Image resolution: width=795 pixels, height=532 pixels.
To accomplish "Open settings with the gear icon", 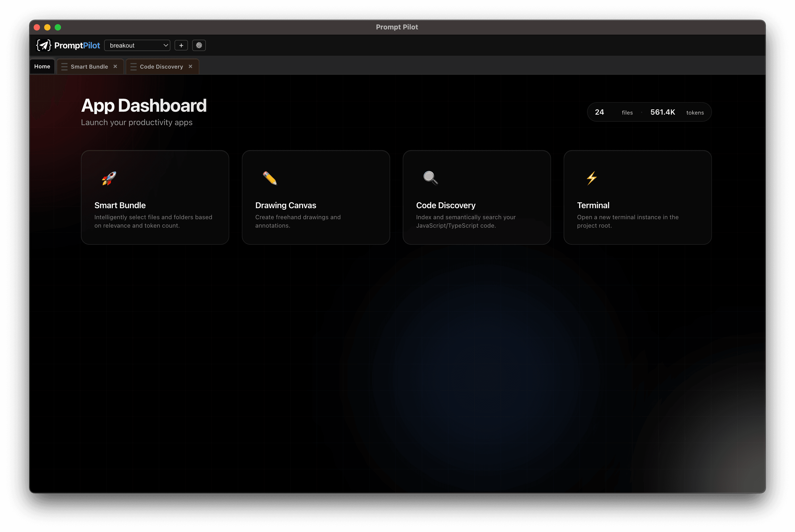I will (x=199, y=45).
